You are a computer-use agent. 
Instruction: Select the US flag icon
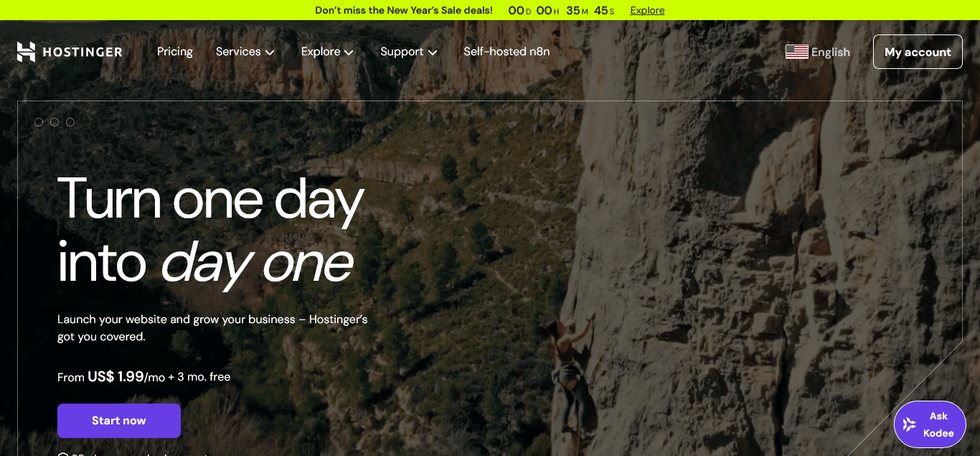point(796,52)
